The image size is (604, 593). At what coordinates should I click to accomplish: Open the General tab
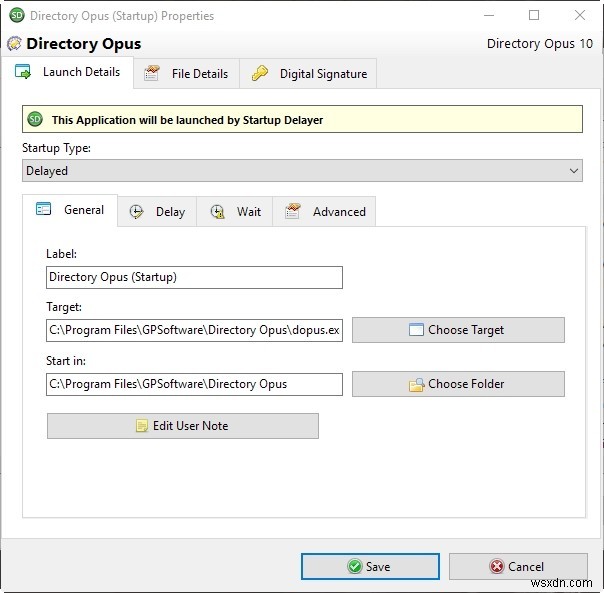70,210
